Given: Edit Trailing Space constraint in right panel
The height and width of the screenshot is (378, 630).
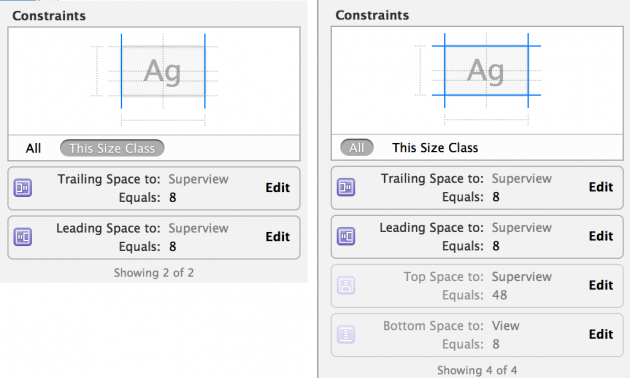Looking at the screenshot, I should point(601,187).
